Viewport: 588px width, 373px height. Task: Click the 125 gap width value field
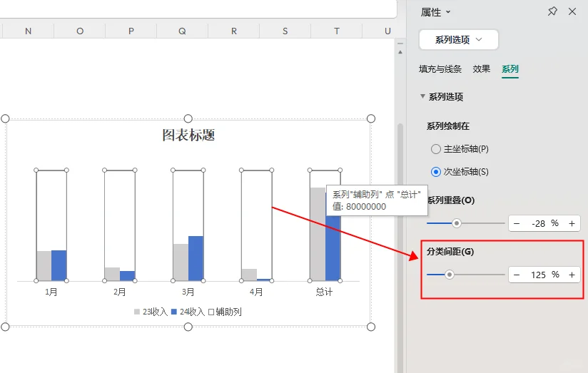click(x=539, y=275)
